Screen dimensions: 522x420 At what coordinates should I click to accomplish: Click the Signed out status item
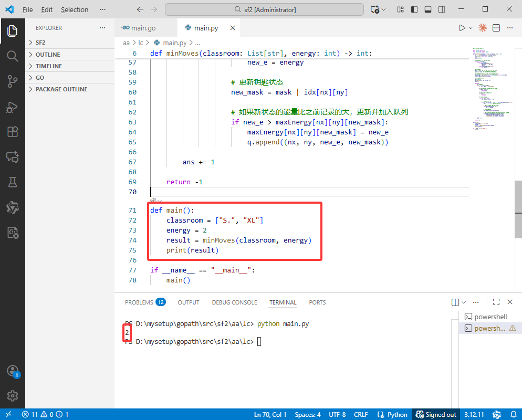[x=436, y=414]
